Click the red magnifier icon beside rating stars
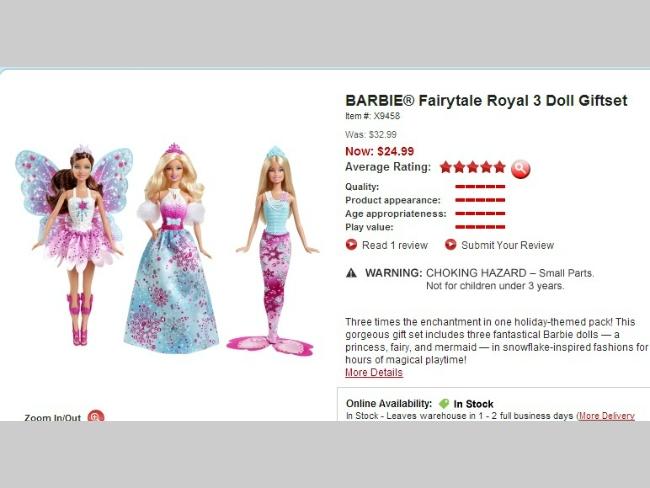Screen dimensions: 650x488 coord(520,169)
